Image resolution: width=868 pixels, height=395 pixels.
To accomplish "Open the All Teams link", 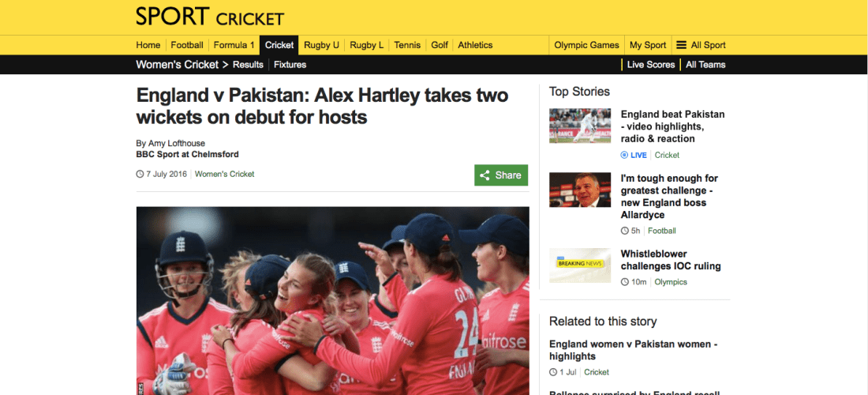I will (x=705, y=65).
